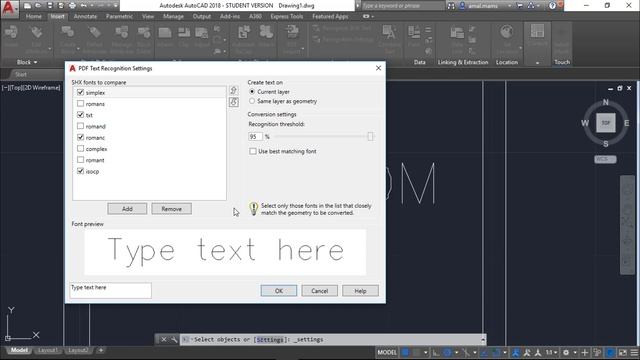Click Help button in dialog
The height and width of the screenshot is (360, 640).
[x=360, y=291]
